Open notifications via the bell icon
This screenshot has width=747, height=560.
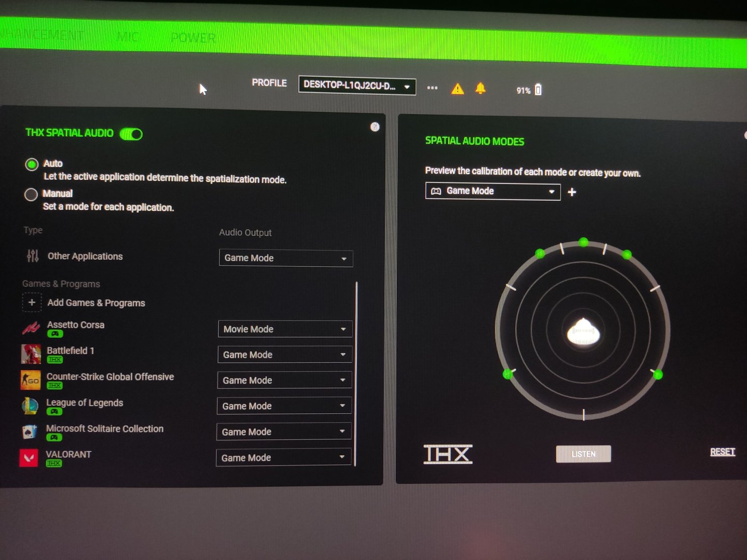[481, 89]
